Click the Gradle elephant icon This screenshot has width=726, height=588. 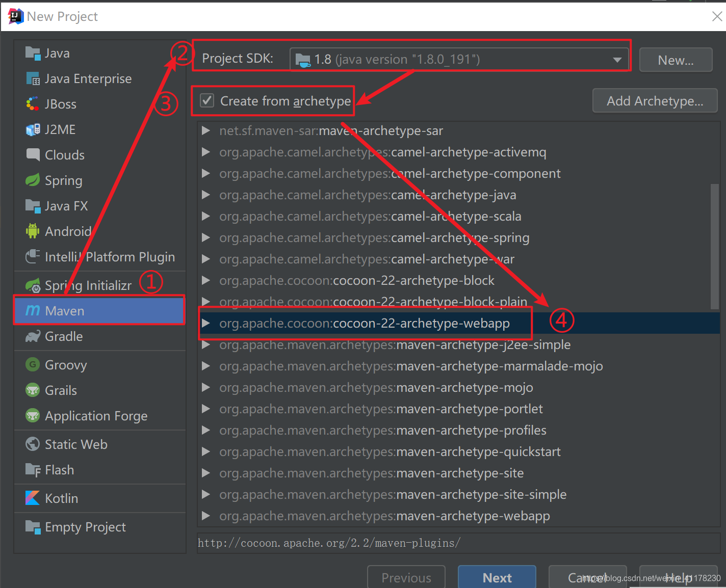(x=33, y=336)
